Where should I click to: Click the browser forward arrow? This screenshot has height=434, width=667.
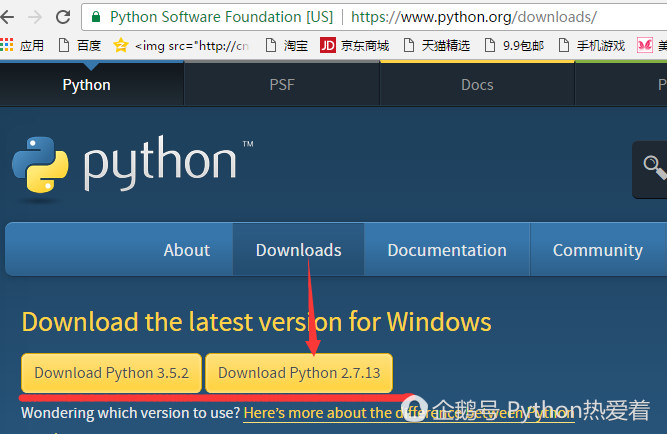(35, 17)
